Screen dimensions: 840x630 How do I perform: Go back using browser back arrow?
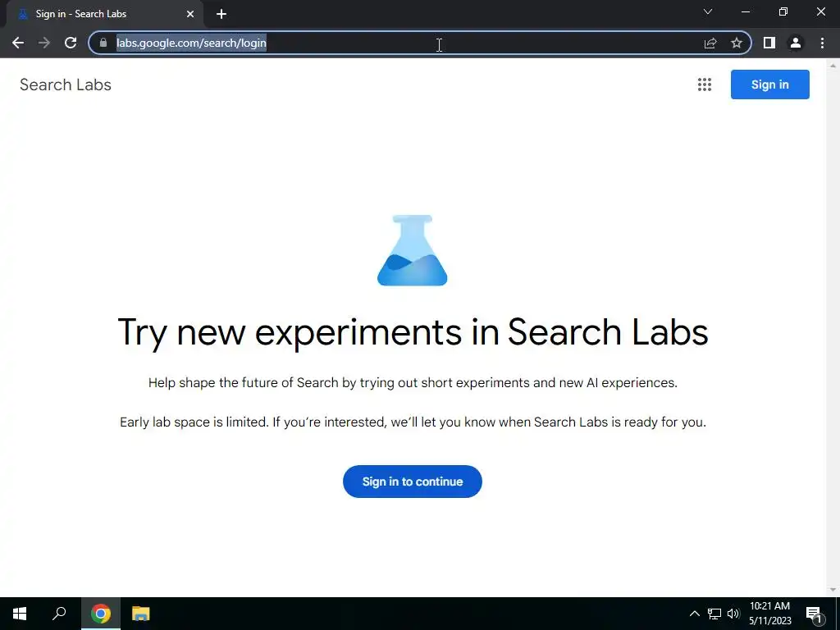18,43
